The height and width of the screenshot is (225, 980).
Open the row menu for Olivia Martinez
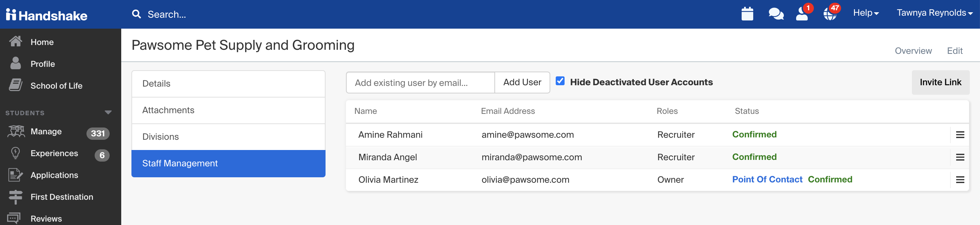960,180
